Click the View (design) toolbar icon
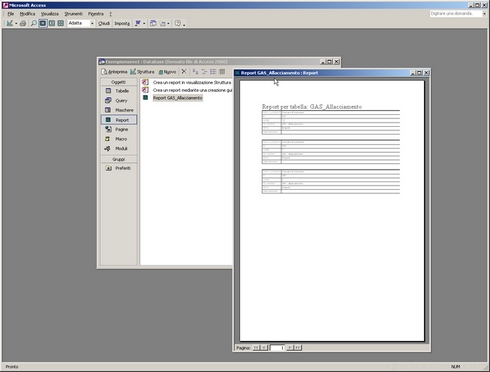490x372 pixels. pyautogui.click(x=10, y=23)
